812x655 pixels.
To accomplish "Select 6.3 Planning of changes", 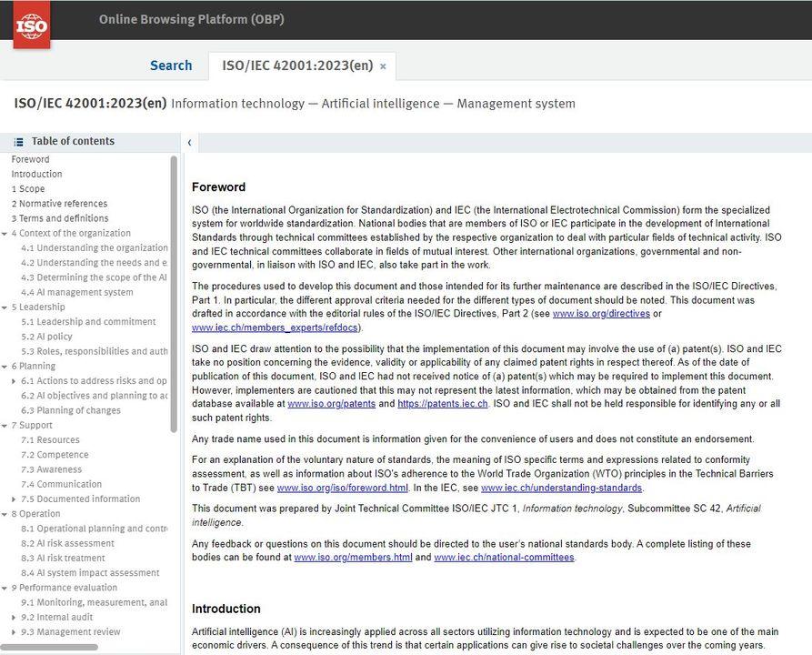I will tap(70, 410).
